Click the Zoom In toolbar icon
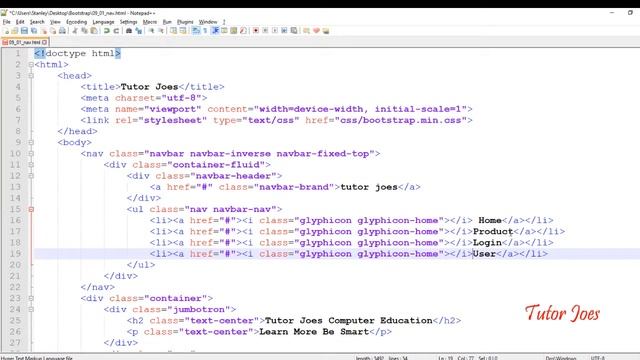Image resolution: width=640 pixels, height=360 pixels. pos(152,31)
